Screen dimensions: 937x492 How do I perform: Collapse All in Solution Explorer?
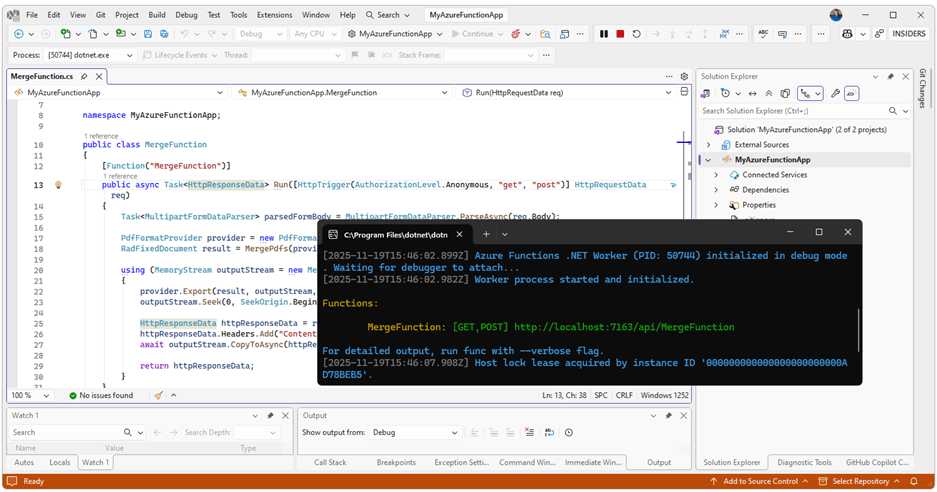(769, 93)
